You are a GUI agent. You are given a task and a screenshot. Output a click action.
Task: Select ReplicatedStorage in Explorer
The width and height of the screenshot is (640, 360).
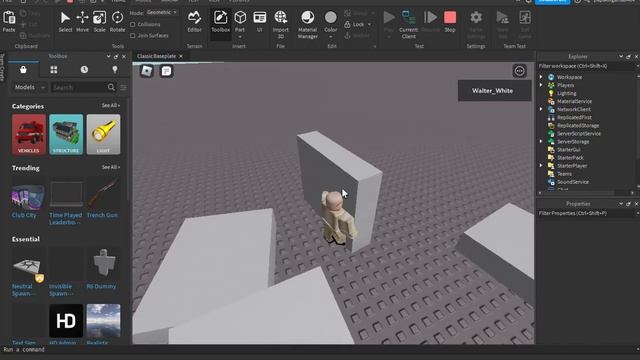pos(578,126)
